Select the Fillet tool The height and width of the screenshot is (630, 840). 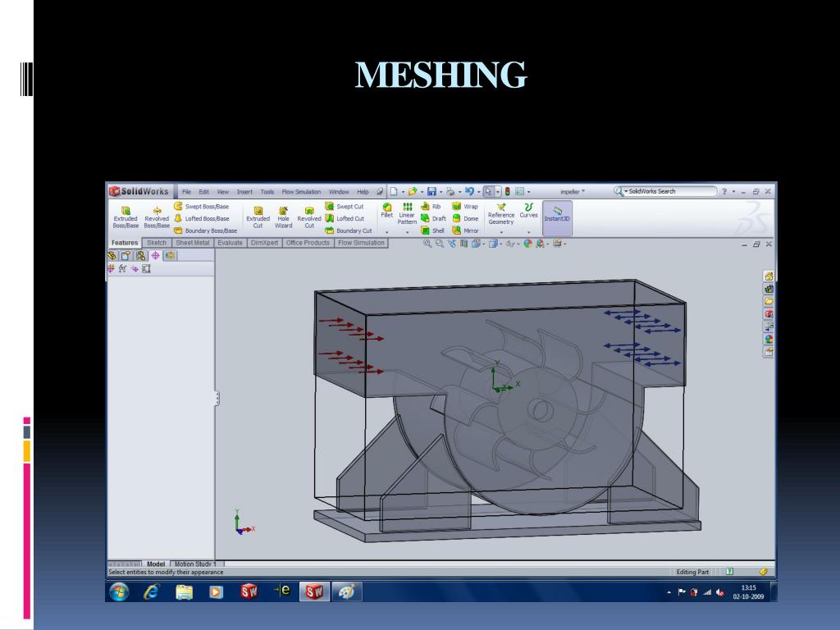[387, 211]
